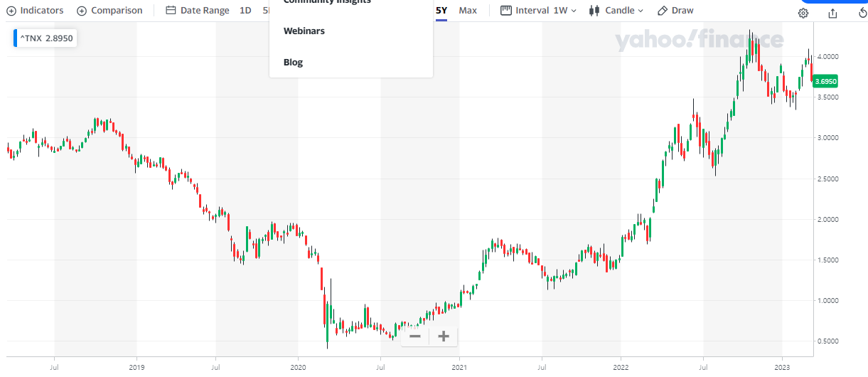Click the 2019 label on time axis
The width and height of the screenshot is (868, 377).
point(136,368)
